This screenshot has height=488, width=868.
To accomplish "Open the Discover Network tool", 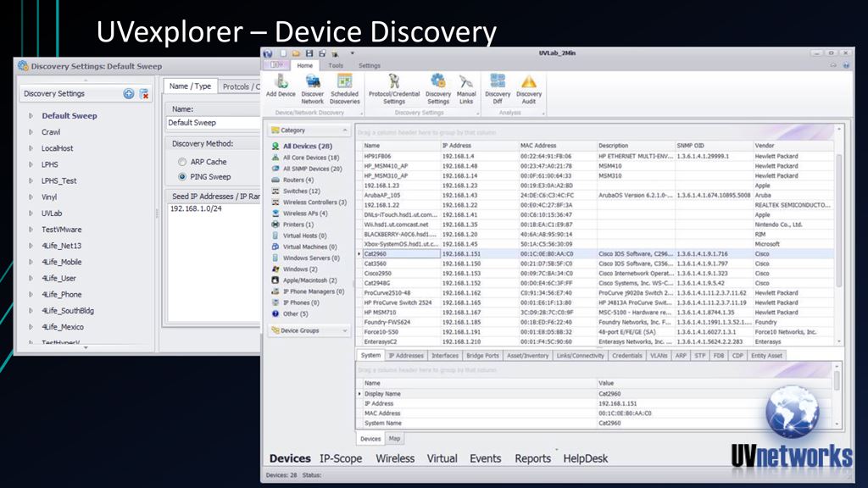I will 312,89.
